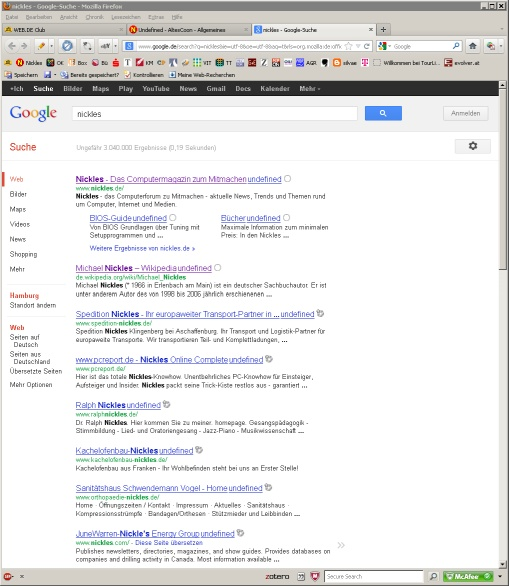Click the scrollbar down arrow
Viewport: 509px width, 586px height.
click(x=503, y=564)
